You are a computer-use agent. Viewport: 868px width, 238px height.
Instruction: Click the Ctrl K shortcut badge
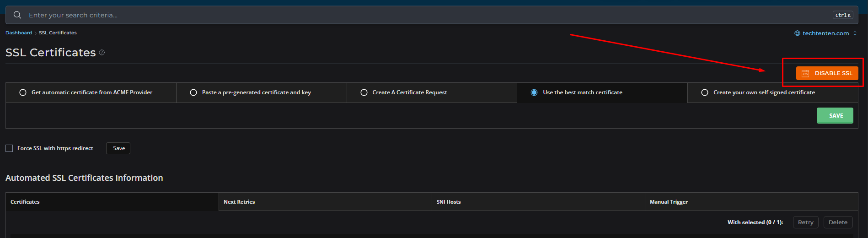(842, 15)
